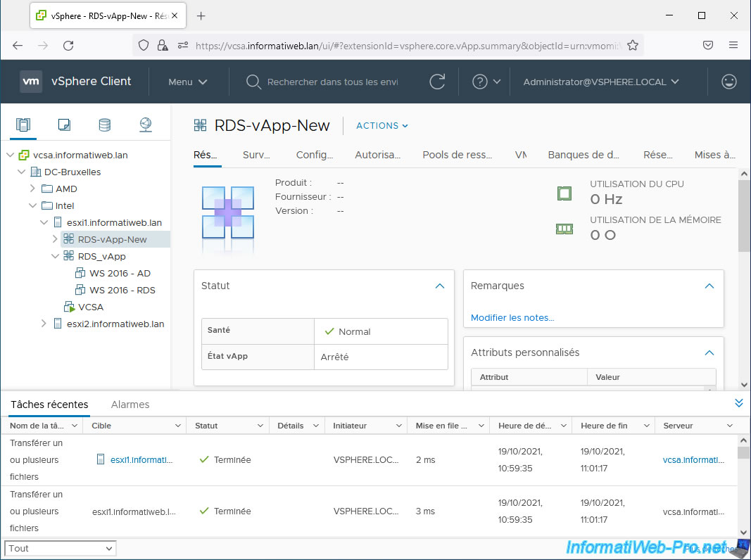Sort tasks by Heure de fin column
The width and height of the screenshot is (751, 560).
point(604,426)
